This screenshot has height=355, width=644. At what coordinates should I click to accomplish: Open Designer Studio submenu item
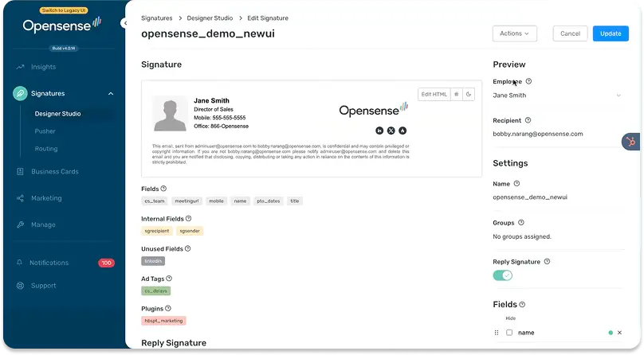(x=57, y=114)
